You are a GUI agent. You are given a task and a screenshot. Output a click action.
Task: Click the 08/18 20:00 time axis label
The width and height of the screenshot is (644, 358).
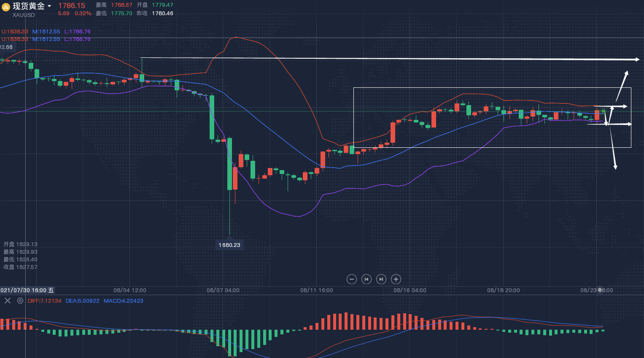504,290
